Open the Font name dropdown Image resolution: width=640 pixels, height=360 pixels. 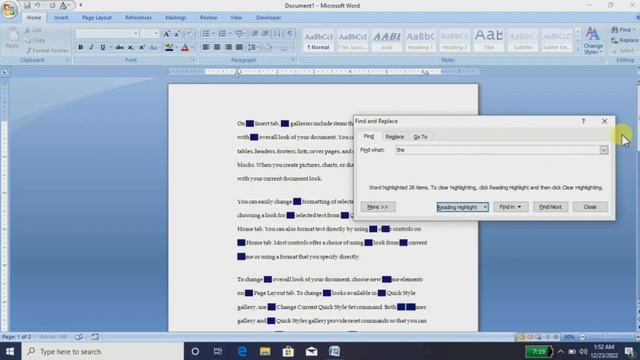pos(136,33)
